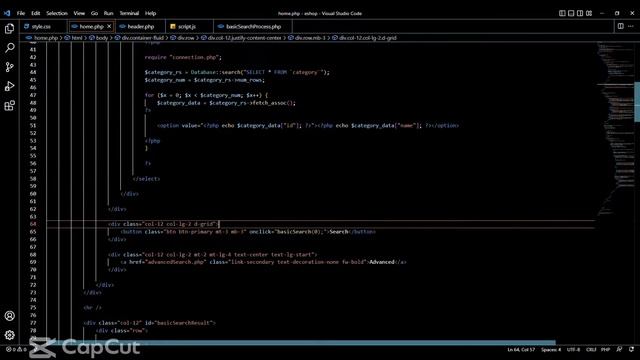Click line number 64 in the gutter
This screenshot has height=360, width=640.
click(33, 224)
